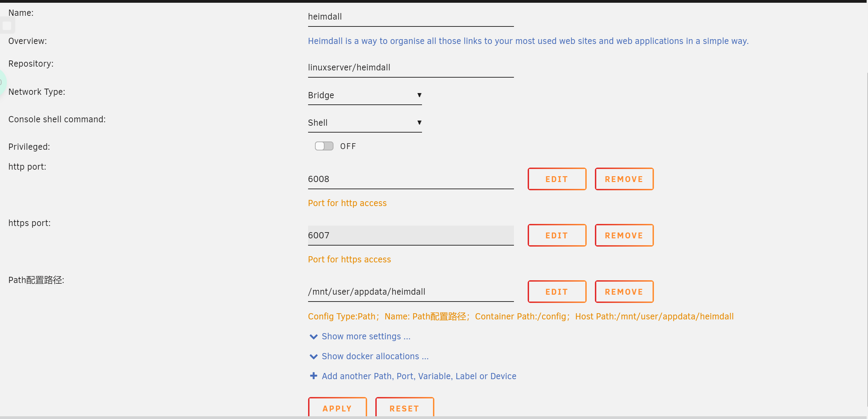Click the 'Port for http access' description

347,203
